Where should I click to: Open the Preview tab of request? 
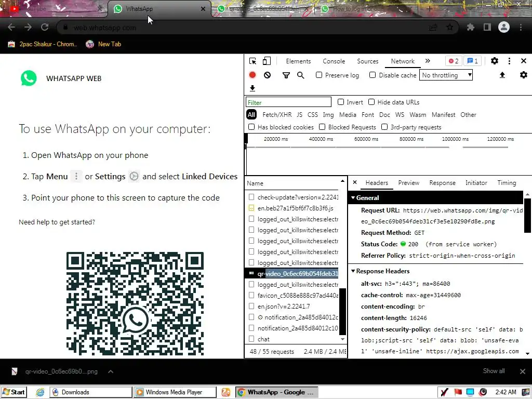pos(409,182)
